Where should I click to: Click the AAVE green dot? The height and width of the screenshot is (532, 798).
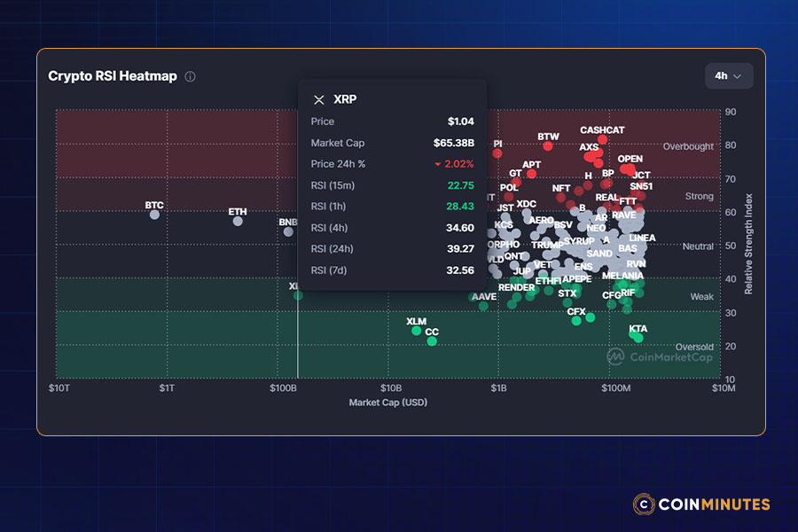[x=483, y=306]
